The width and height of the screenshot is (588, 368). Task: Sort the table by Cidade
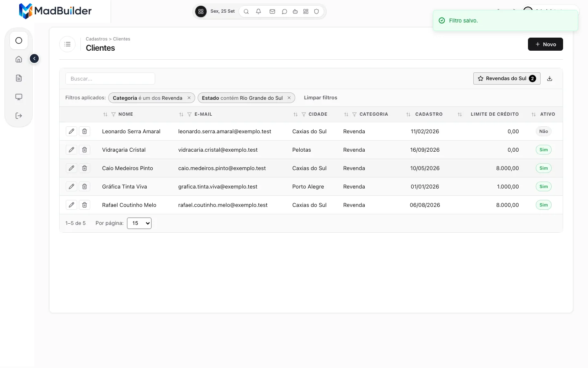pos(296,114)
